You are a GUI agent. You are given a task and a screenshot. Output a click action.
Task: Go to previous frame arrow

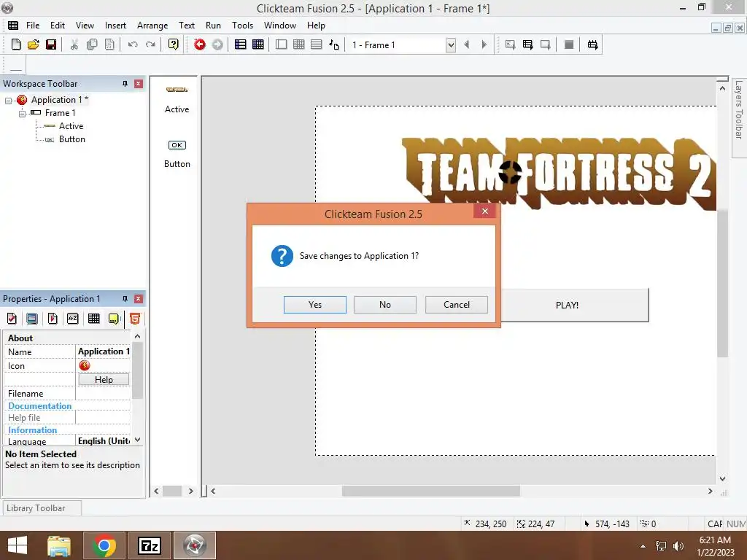(x=466, y=44)
